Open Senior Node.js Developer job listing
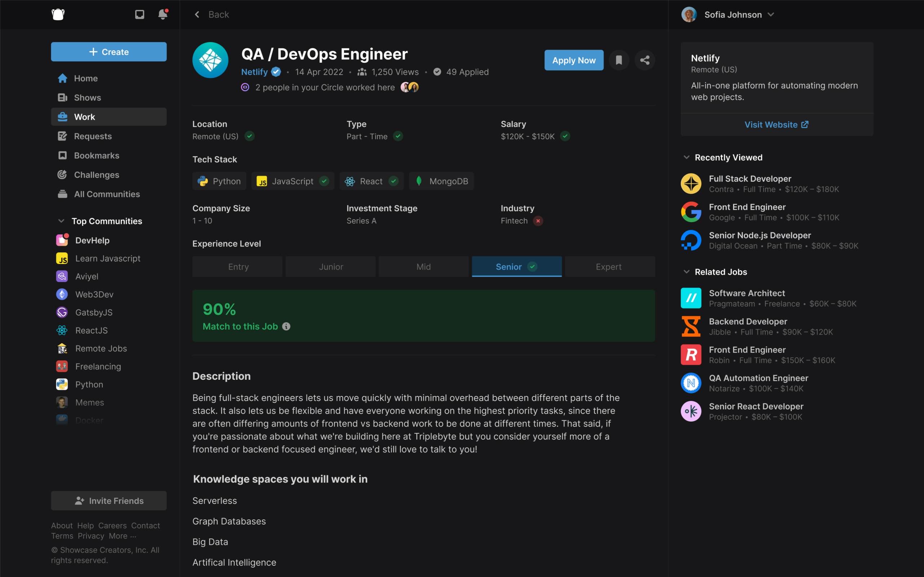This screenshot has width=924, height=577. coord(759,235)
